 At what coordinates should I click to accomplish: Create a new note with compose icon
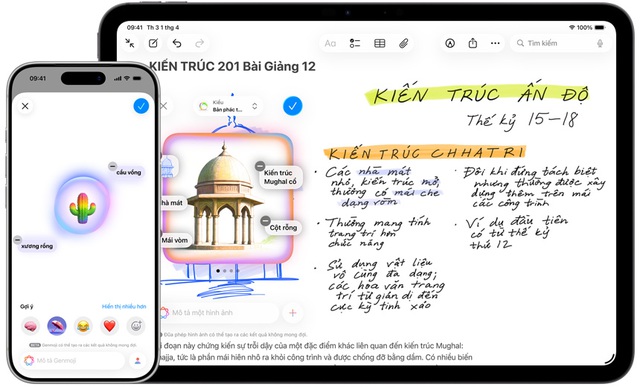pyautogui.click(x=153, y=43)
